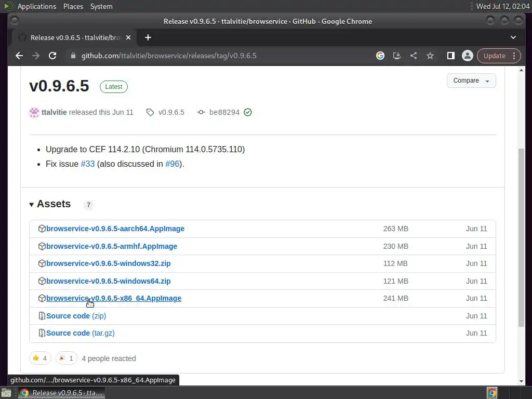Click the forward navigation arrow
The image size is (532, 399).
tap(36, 56)
